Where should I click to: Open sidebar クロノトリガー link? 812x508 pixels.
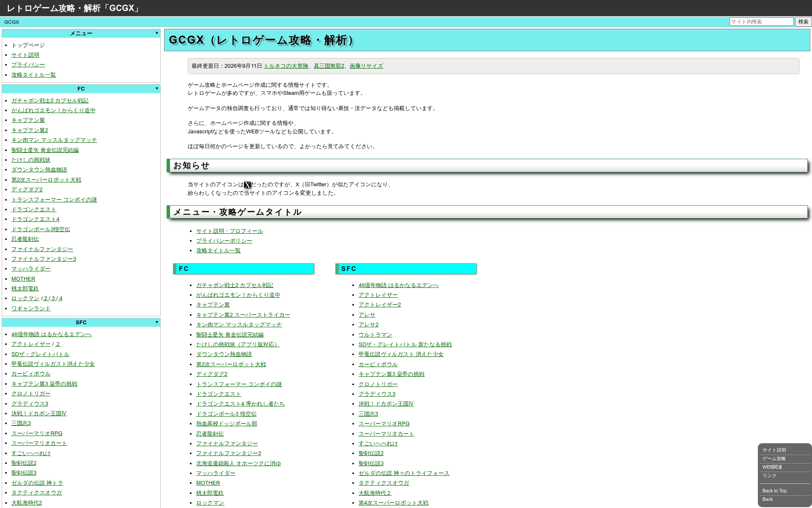(x=31, y=394)
